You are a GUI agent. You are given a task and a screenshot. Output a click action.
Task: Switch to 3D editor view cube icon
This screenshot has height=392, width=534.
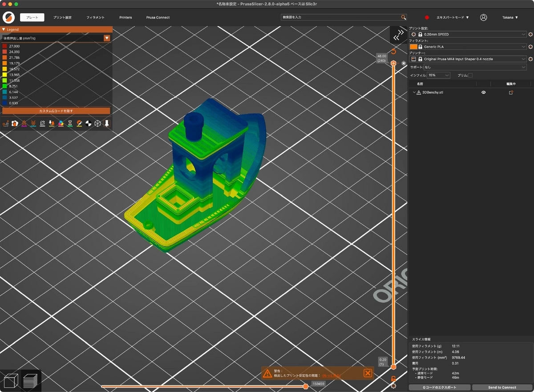(11, 380)
